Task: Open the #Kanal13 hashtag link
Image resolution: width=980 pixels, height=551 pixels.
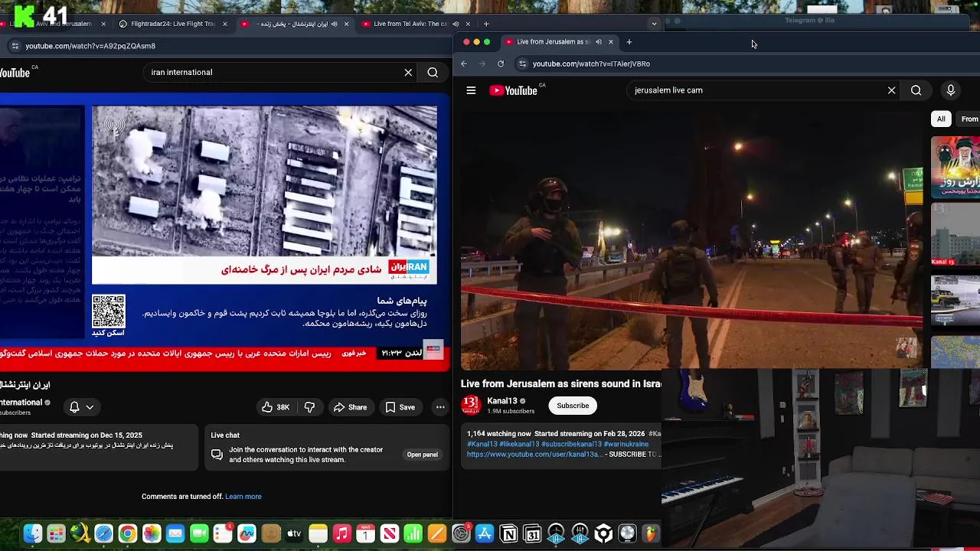Action: 482,444
